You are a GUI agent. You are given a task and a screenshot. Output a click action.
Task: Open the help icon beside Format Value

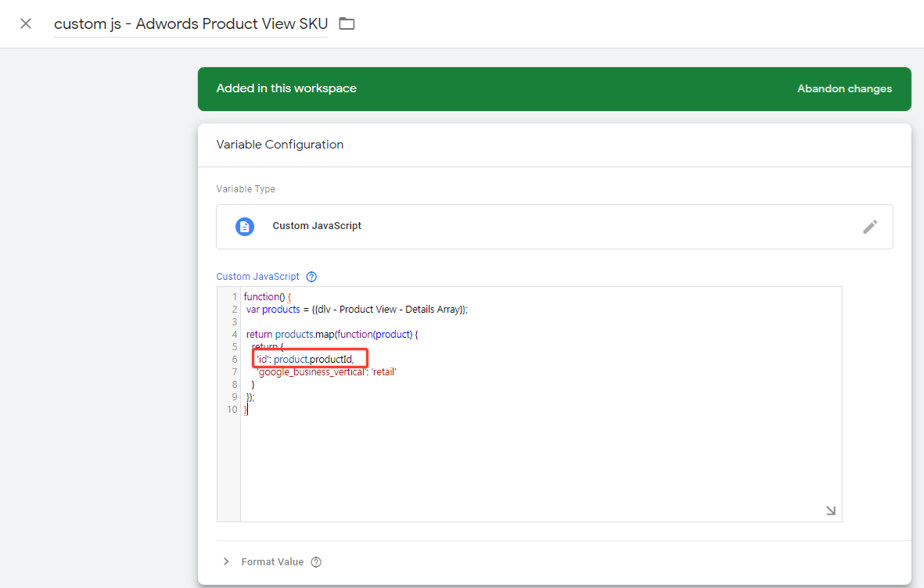[316, 562]
